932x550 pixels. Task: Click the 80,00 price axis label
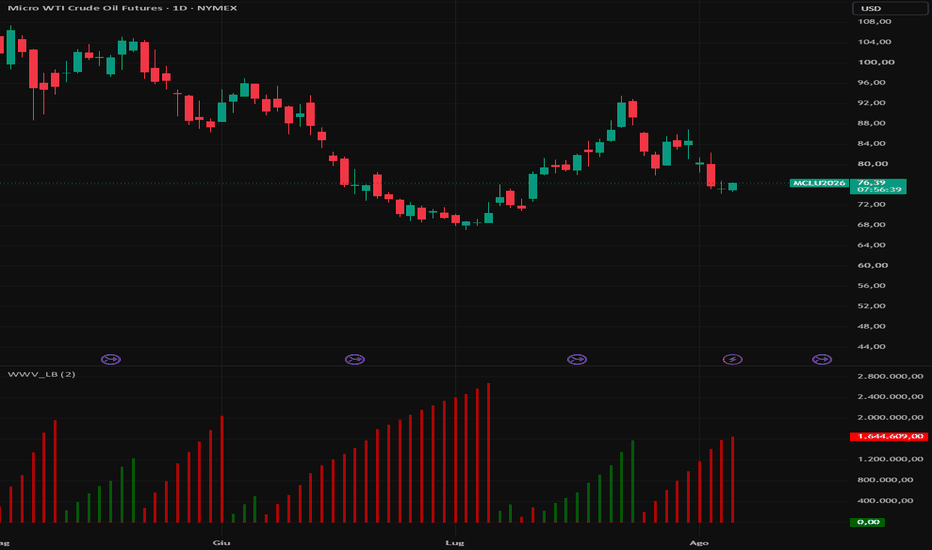(873, 164)
